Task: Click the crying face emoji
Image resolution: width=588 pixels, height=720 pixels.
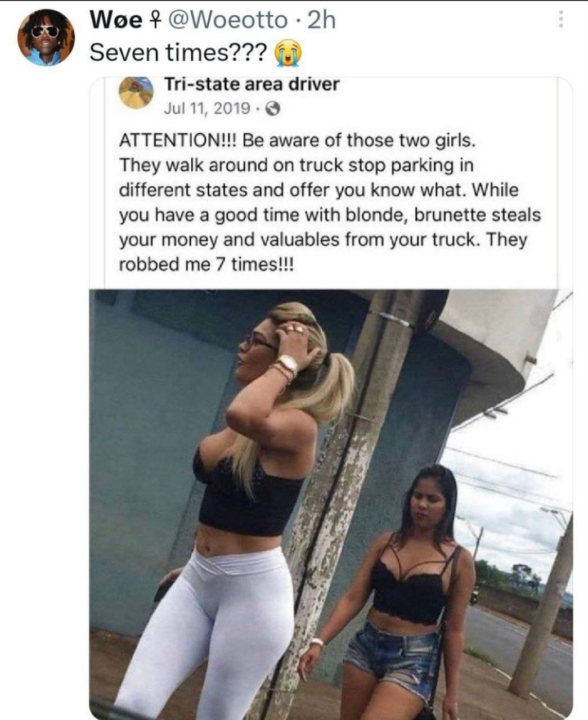Action: tap(288, 53)
